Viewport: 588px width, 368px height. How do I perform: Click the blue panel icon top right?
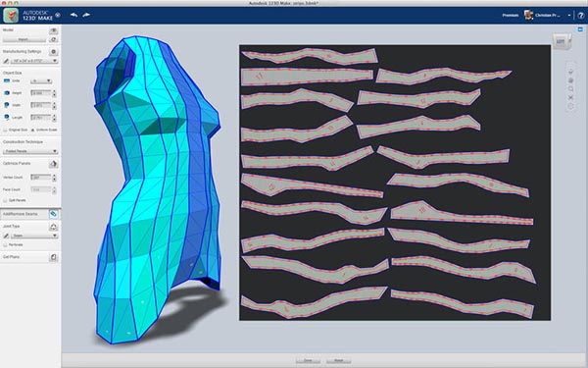tap(581, 29)
